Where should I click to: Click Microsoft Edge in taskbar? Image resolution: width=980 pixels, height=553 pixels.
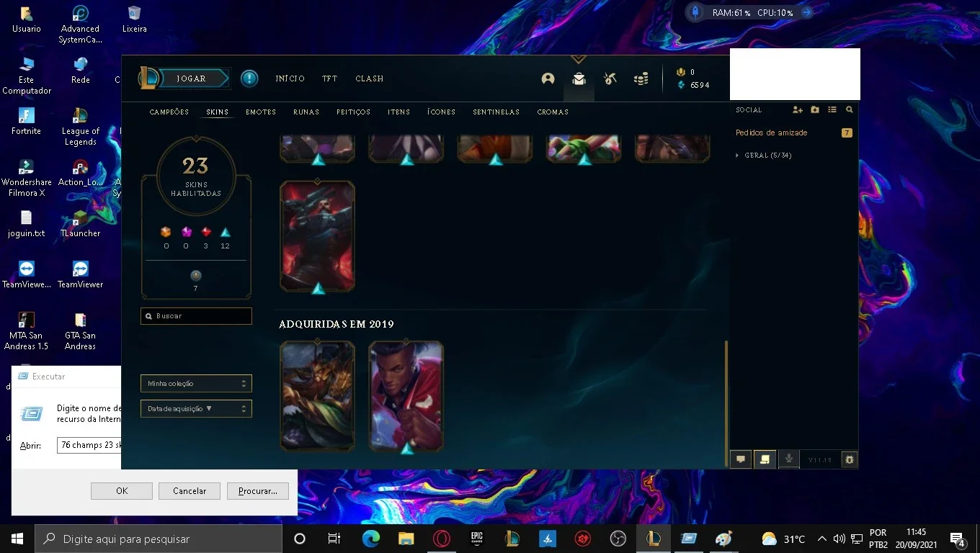coord(371,539)
